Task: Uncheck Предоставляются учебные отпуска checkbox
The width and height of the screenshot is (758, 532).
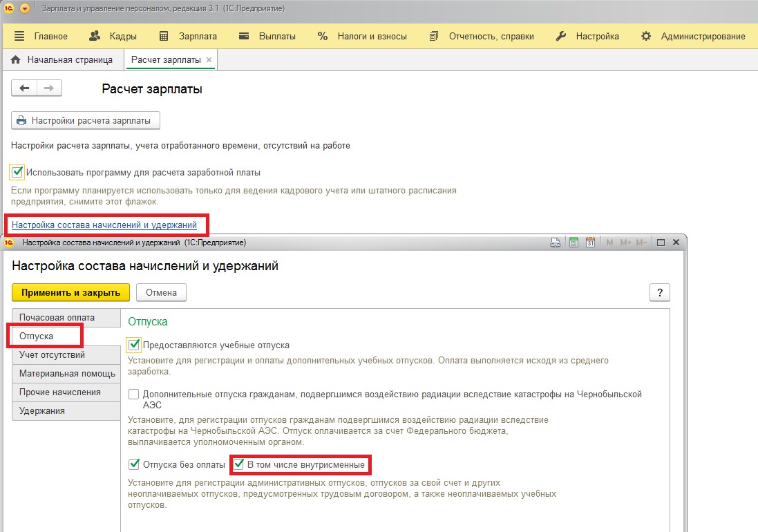Action: point(134,344)
